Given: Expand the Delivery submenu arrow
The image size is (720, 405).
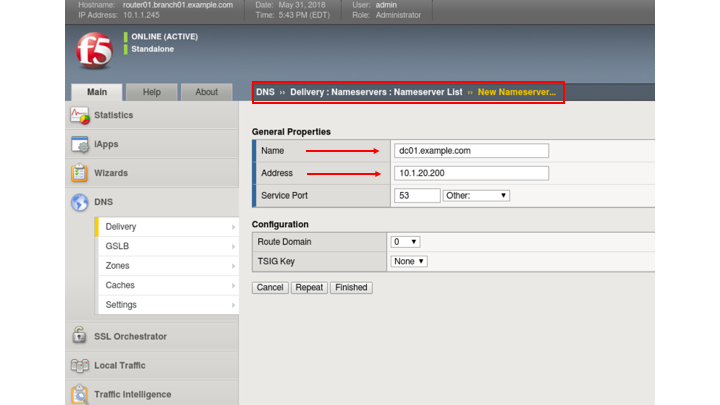Looking at the screenshot, I should [x=233, y=227].
